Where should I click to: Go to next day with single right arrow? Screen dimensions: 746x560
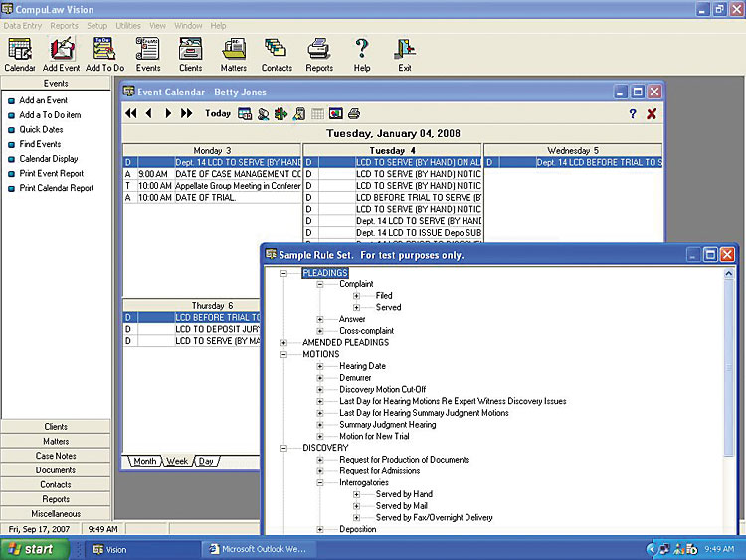tap(168, 113)
